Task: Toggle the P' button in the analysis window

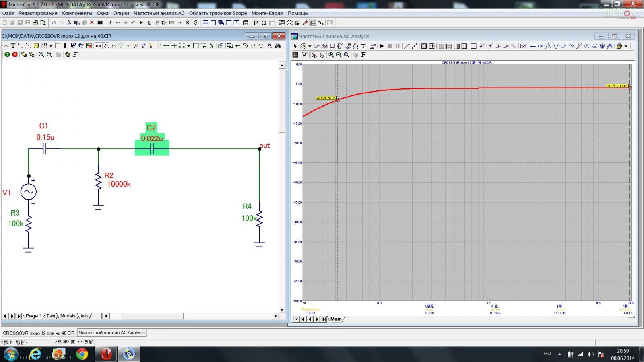Action: (x=304, y=55)
